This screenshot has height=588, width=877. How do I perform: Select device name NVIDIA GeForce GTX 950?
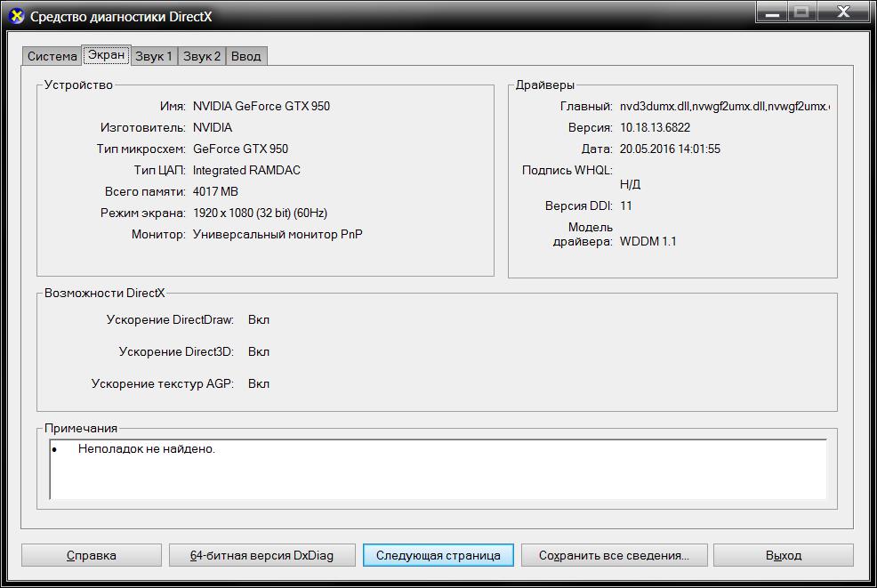click(261, 106)
